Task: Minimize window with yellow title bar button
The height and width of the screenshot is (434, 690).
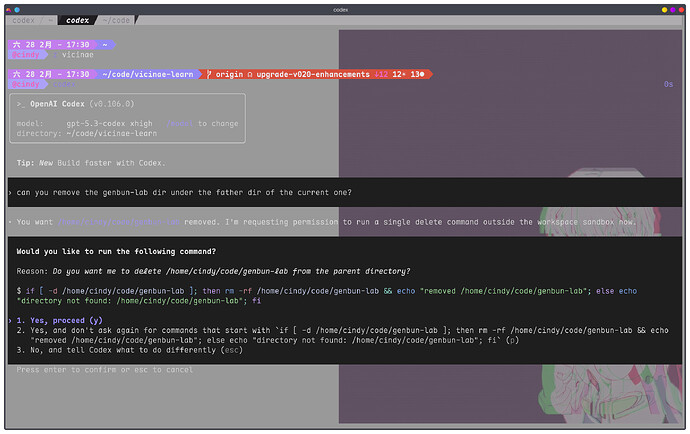Action: [x=664, y=10]
